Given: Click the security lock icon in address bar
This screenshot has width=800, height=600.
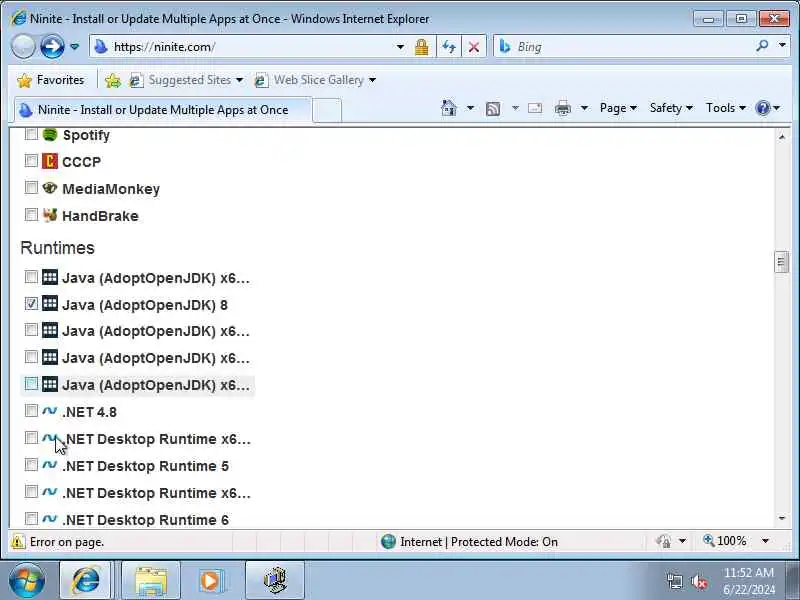Looking at the screenshot, I should click(x=421, y=47).
